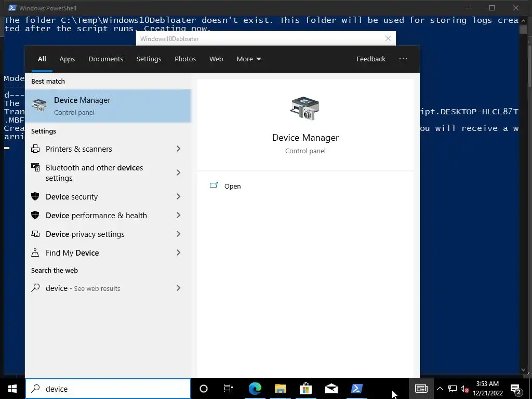This screenshot has width=532, height=399.
Task: Switch to the Apps search tab
Action: click(x=67, y=59)
